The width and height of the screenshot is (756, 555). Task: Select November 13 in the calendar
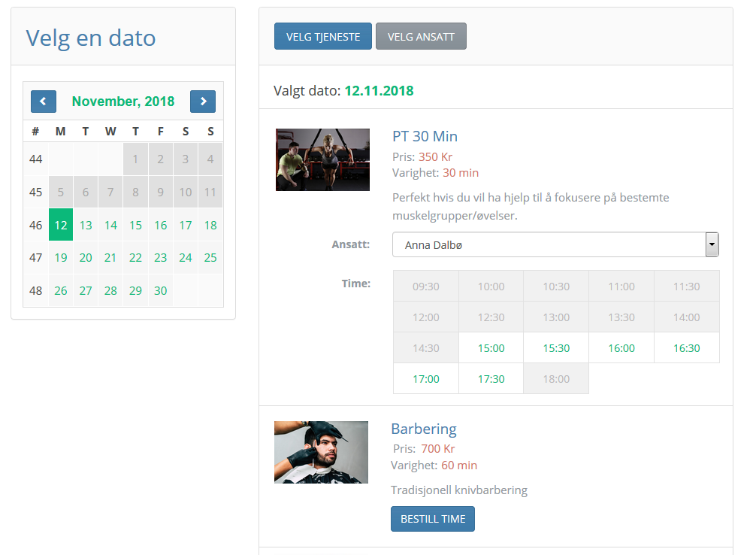[86, 225]
